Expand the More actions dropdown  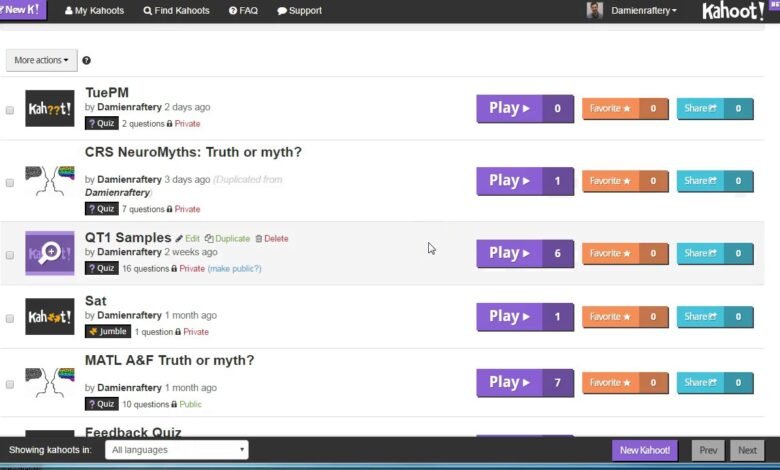pyautogui.click(x=41, y=60)
